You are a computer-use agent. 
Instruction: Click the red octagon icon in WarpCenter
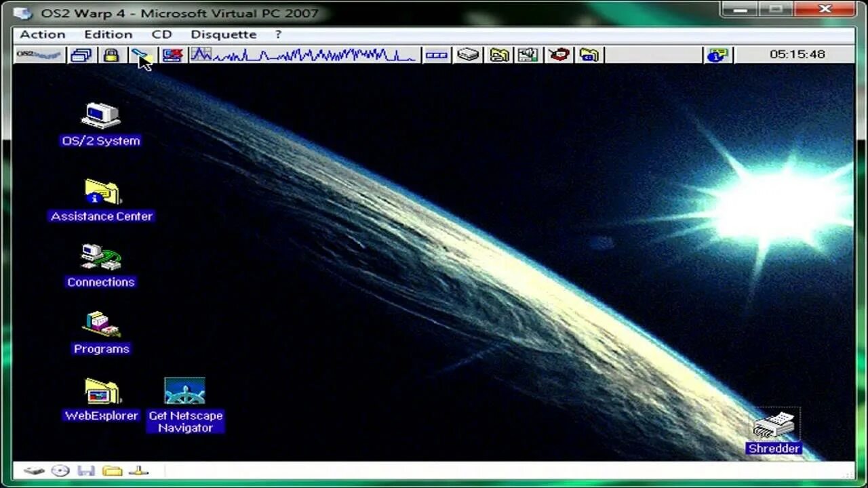pyautogui.click(x=559, y=55)
